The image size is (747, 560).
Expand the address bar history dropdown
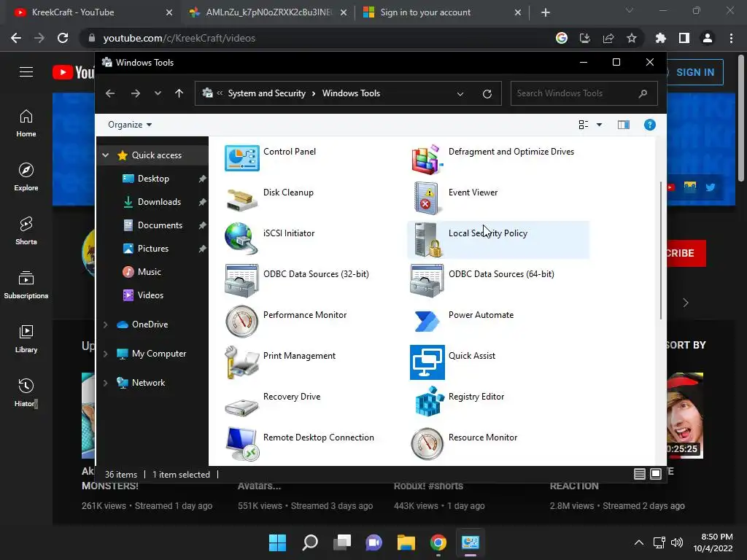[460, 94]
